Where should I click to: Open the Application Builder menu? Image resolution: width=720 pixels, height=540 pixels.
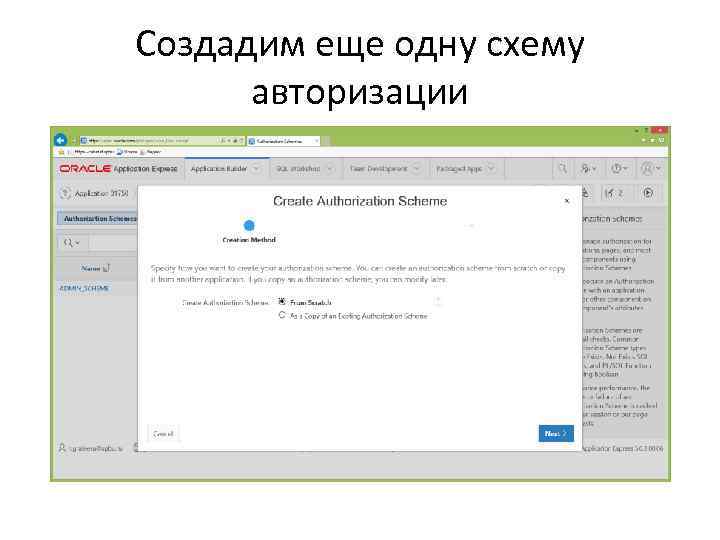coord(219,169)
